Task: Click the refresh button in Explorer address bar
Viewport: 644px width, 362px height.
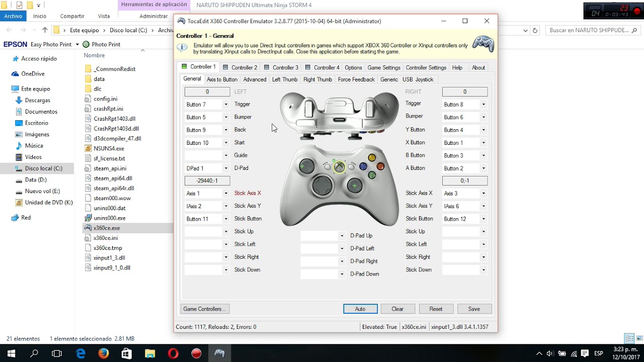Action: (x=535, y=30)
